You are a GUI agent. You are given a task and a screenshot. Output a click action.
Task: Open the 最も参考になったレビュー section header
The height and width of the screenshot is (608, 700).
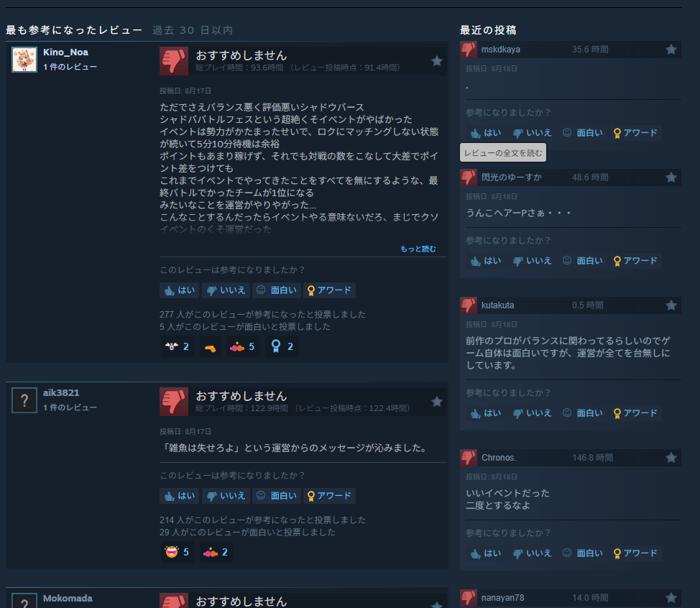coord(74,30)
